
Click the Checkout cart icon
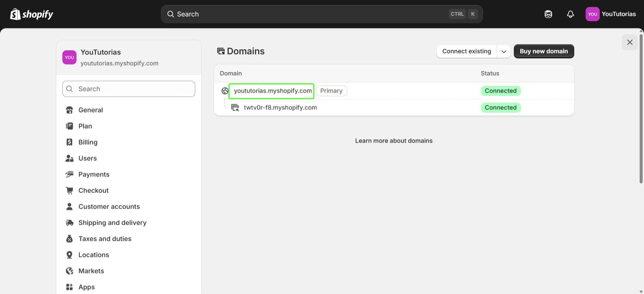69,190
